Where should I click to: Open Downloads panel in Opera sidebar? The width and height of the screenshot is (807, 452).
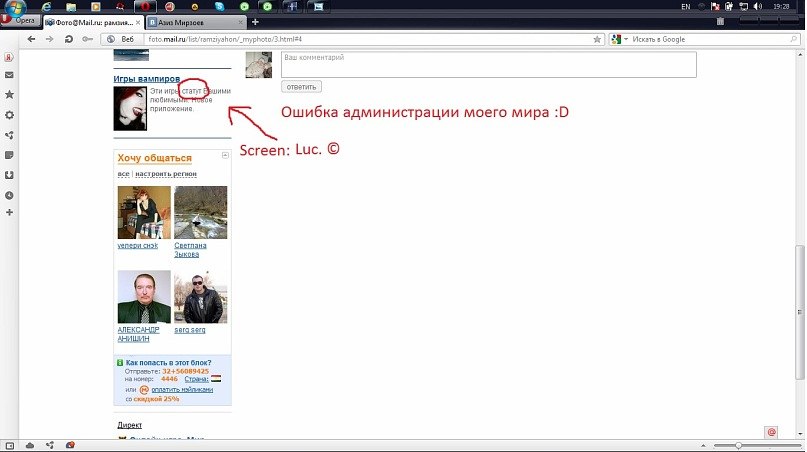tap(9, 175)
